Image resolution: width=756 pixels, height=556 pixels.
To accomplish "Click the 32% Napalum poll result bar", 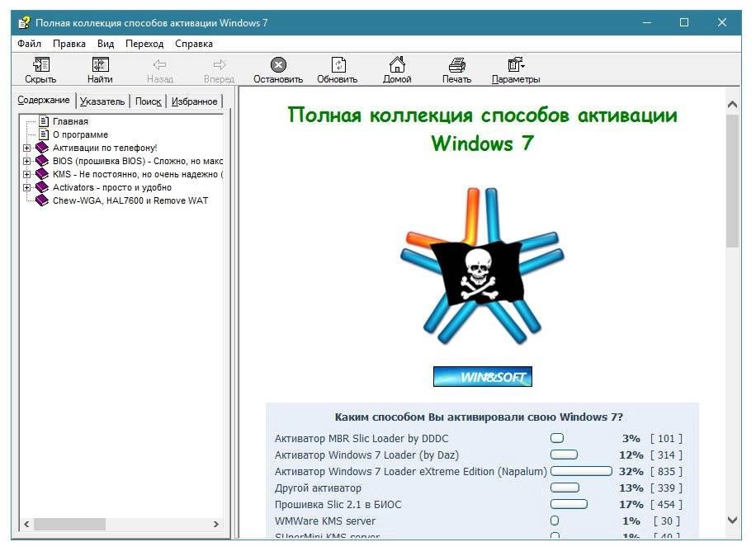I will [x=581, y=471].
